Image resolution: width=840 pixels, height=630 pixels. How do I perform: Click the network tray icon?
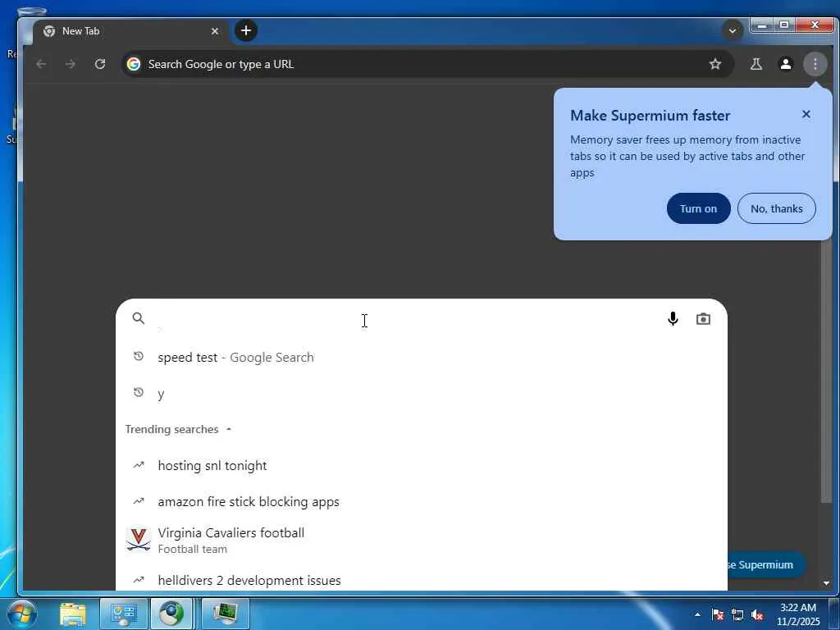(737, 614)
